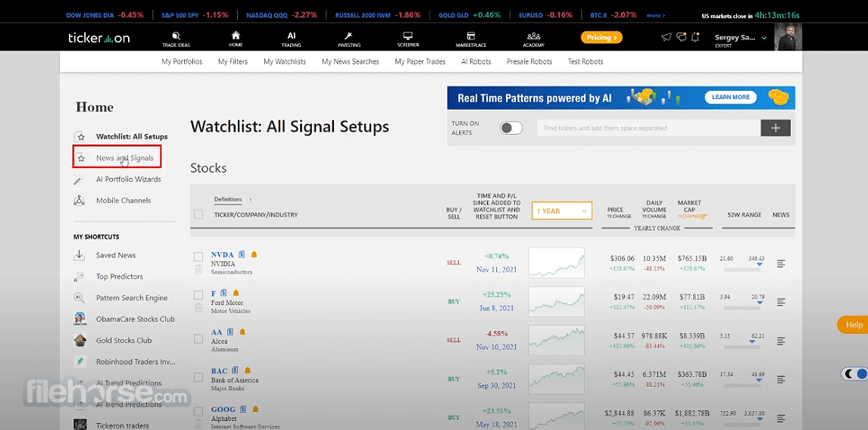Click dollar badge icon next to NVDA
This screenshot has width=868, height=430.
pos(242,254)
